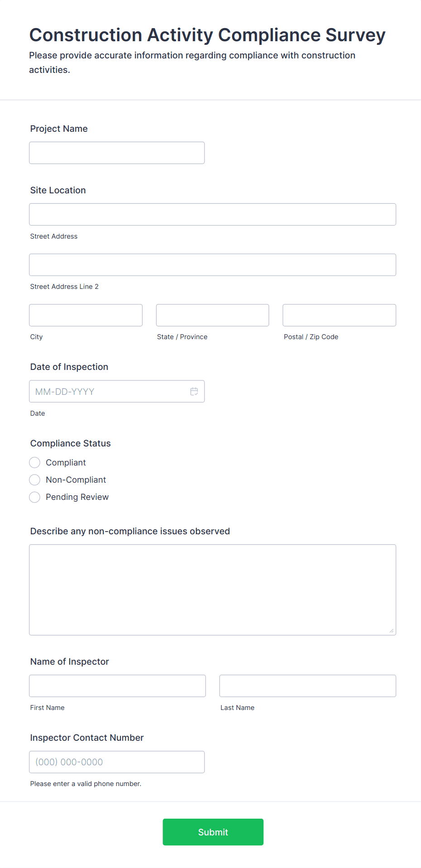Click the Compliance Status heading
This screenshot has width=421, height=868.
pyautogui.click(x=70, y=443)
